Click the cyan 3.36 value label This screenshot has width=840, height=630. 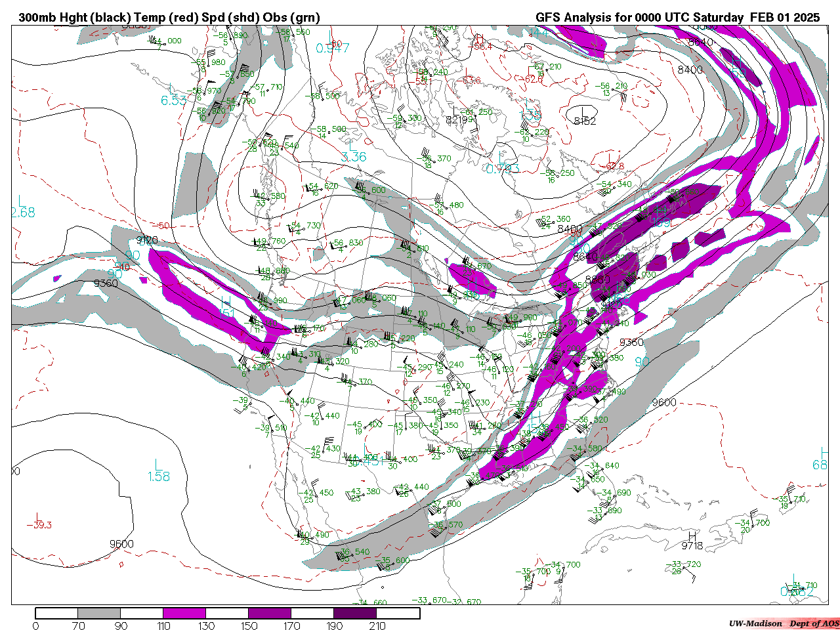click(354, 157)
